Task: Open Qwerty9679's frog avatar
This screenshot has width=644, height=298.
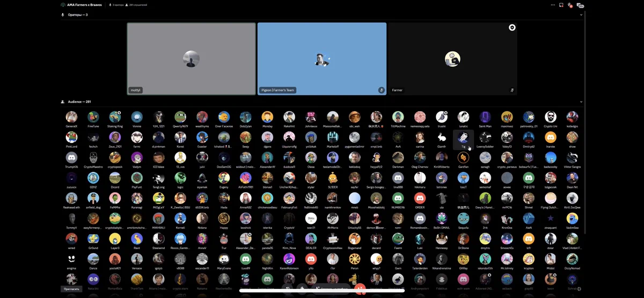Action: (x=180, y=117)
